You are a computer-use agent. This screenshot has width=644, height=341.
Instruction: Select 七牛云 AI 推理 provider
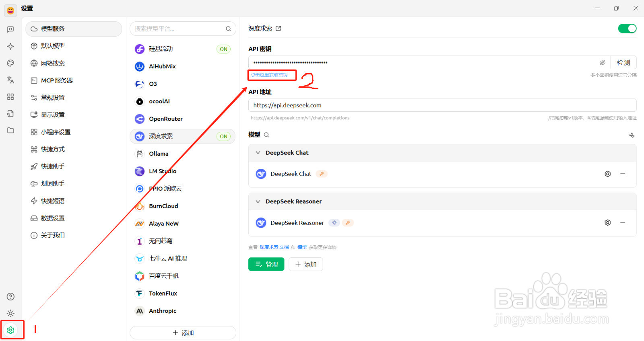click(x=182, y=259)
